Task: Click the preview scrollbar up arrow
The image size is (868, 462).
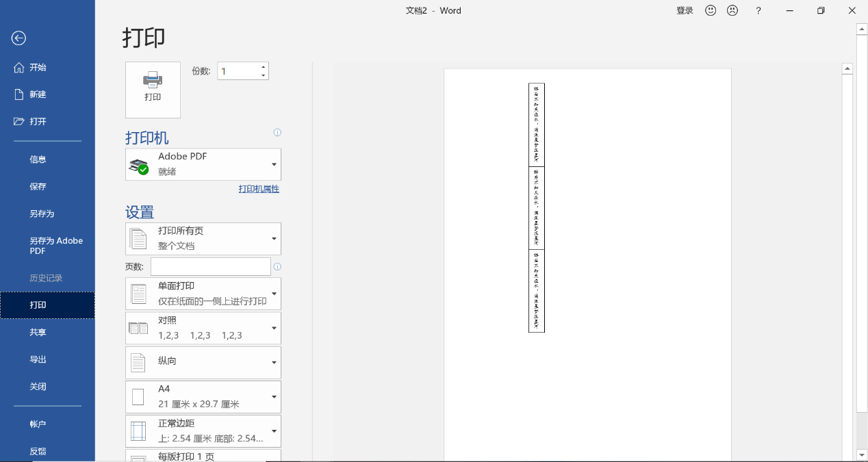Action: pos(847,68)
